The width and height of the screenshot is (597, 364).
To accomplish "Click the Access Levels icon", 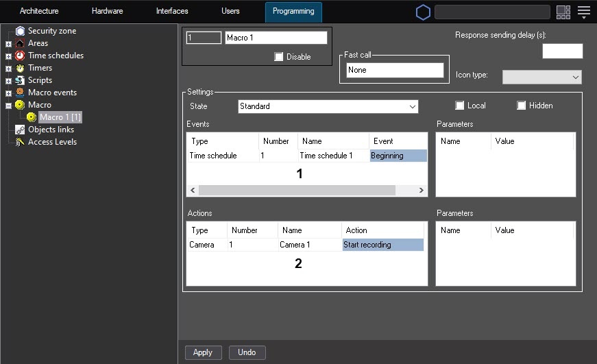I will [20, 142].
